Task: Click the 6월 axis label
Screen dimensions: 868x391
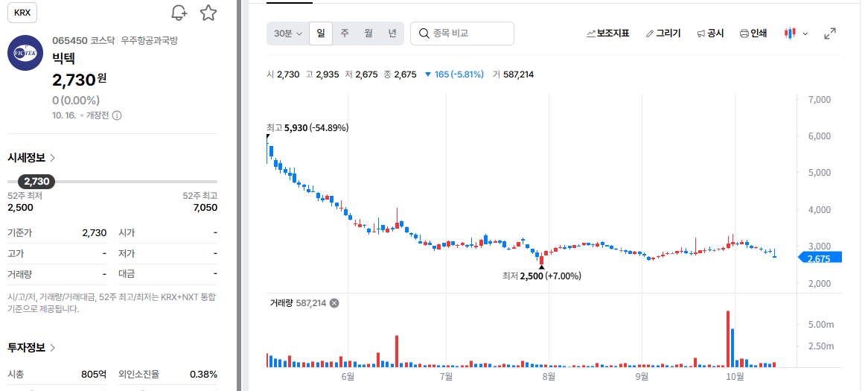Action: pyautogui.click(x=348, y=377)
